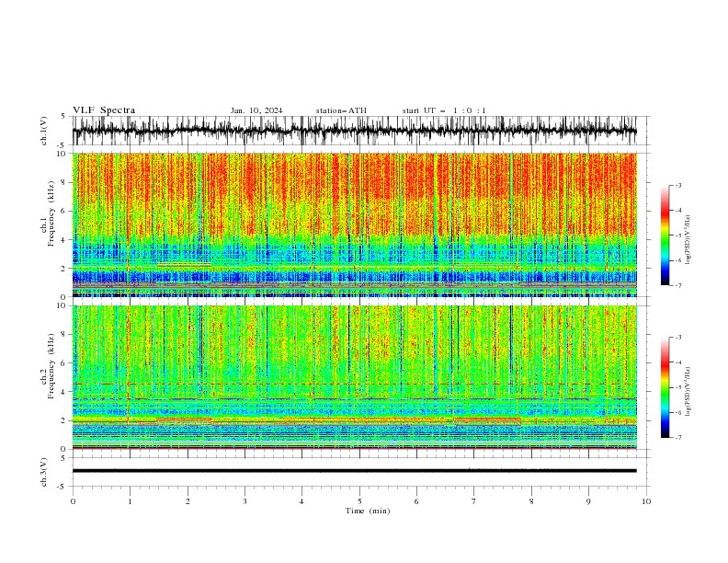The image size is (728, 563).
Task: Click the ch.2 color scale bar
Action: [x=665, y=387]
